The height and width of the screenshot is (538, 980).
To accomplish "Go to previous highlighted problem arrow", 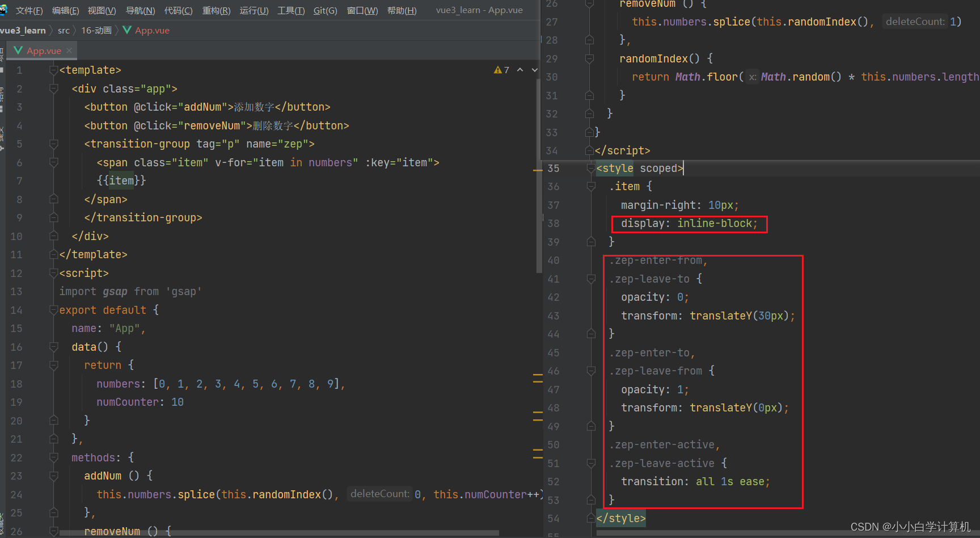I will 520,70.
